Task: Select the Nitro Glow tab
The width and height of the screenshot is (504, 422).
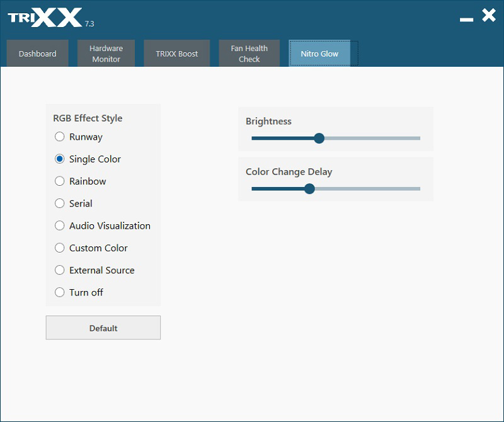Action: coord(319,54)
